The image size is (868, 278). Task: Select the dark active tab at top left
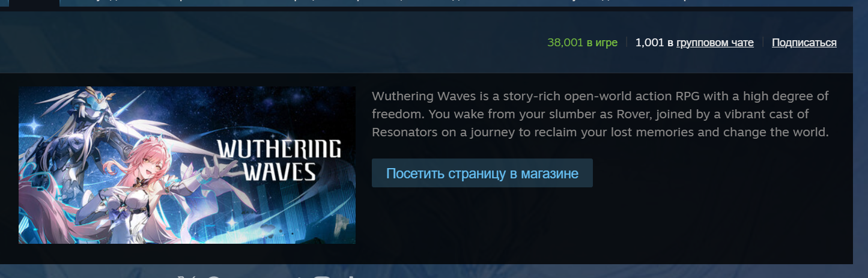click(x=30, y=2)
